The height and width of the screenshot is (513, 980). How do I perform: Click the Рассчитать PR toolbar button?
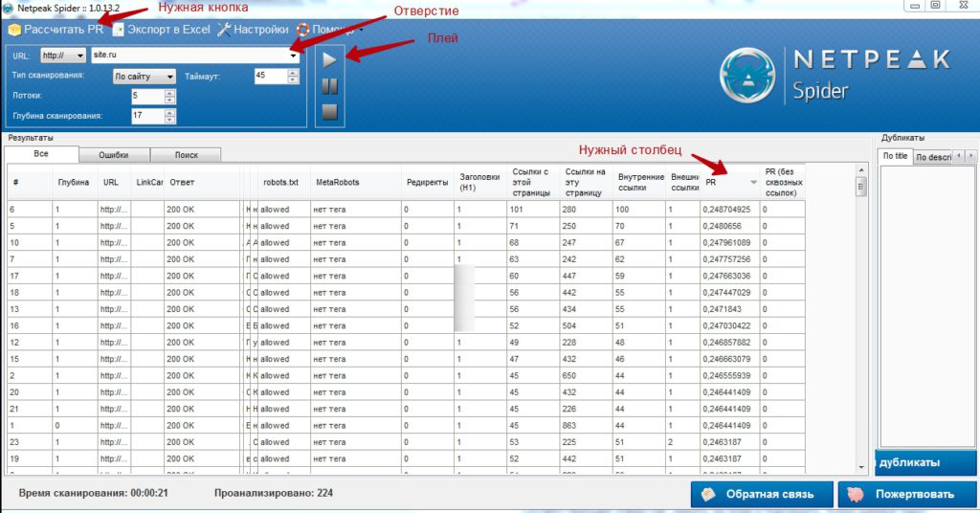pos(56,30)
